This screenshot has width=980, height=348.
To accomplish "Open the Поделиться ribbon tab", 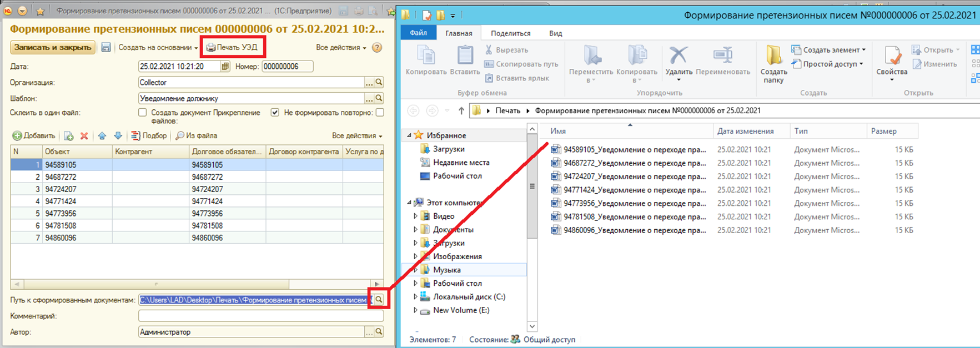I will (510, 33).
